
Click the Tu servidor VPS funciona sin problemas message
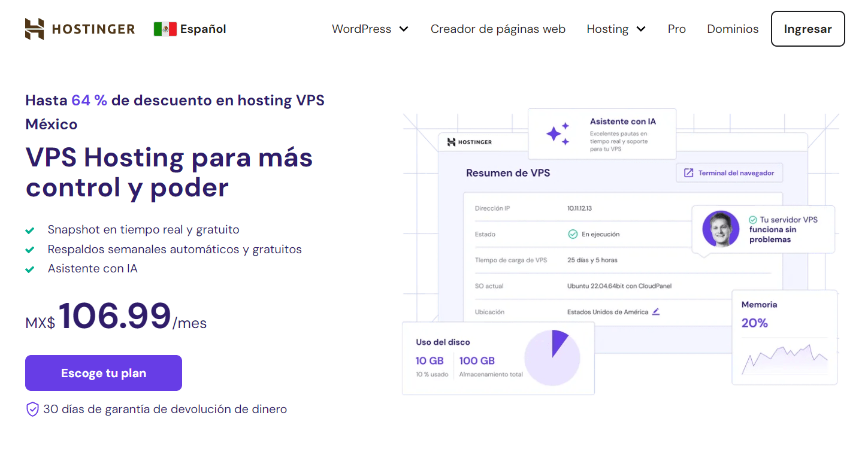(x=784, y=229)
